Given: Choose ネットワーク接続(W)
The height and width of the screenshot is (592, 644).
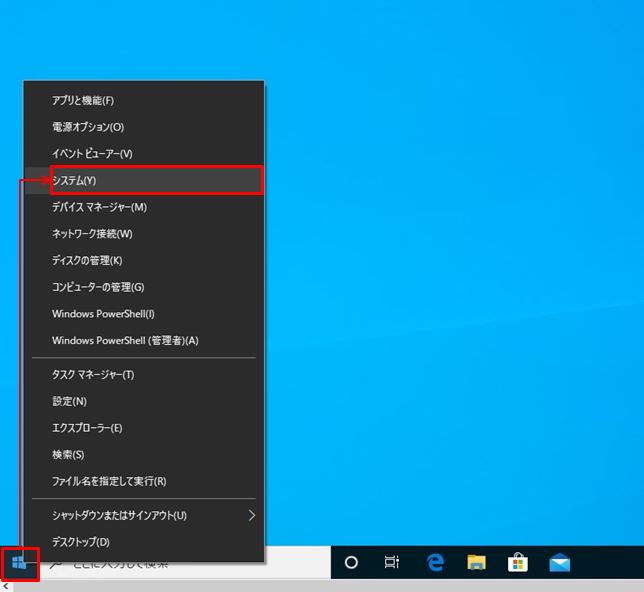Looking at the screenshot, I should click(144, 234).
